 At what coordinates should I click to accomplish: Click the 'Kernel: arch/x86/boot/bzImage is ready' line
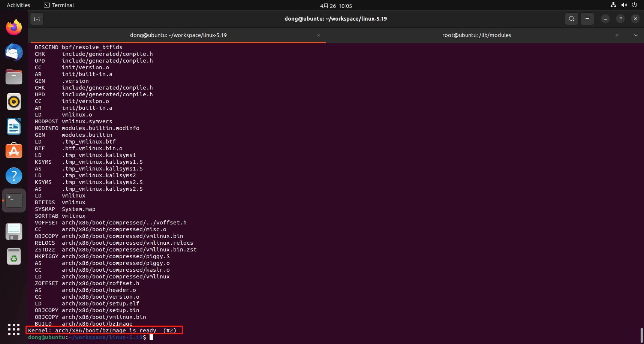[x=102, y=331]
